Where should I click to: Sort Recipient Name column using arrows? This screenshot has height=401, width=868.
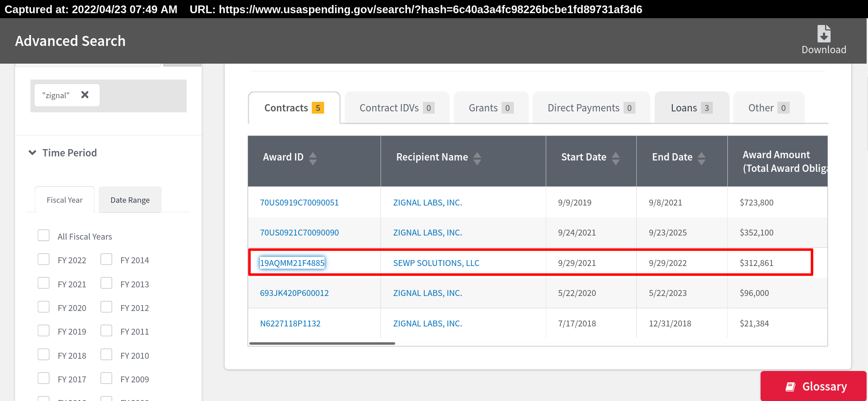pyautogui.click(x=477, y=158)
